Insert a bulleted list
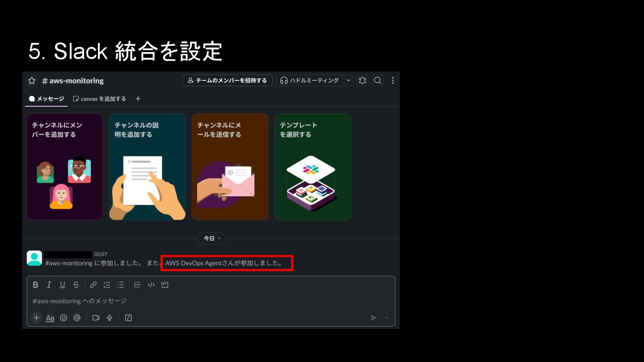 click(120, 285)
